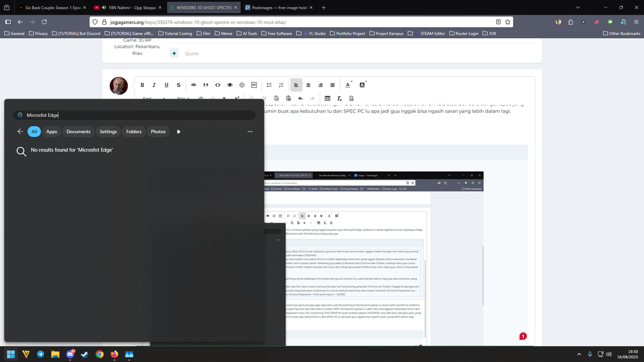Screen dimensions: 644x362
Task: Insert a bulleted list in the editor
Action: [x=269, y=85]
